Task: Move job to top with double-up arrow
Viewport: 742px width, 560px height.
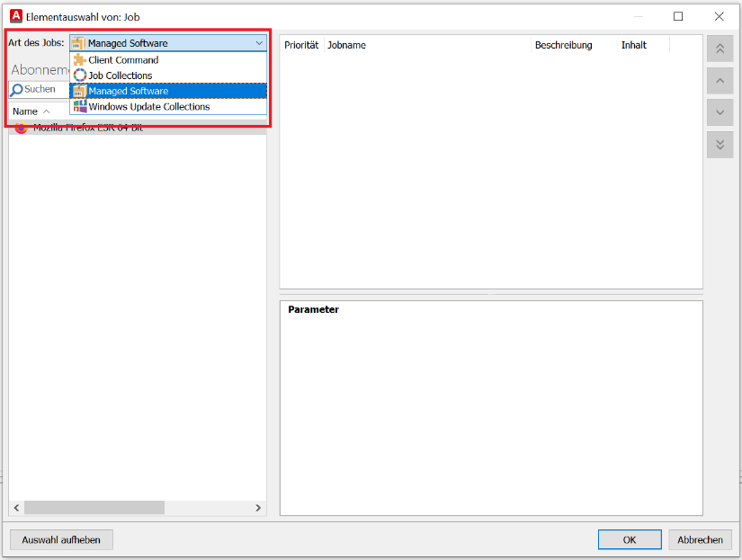Action: pyautogui.click(x=720, y=49)
